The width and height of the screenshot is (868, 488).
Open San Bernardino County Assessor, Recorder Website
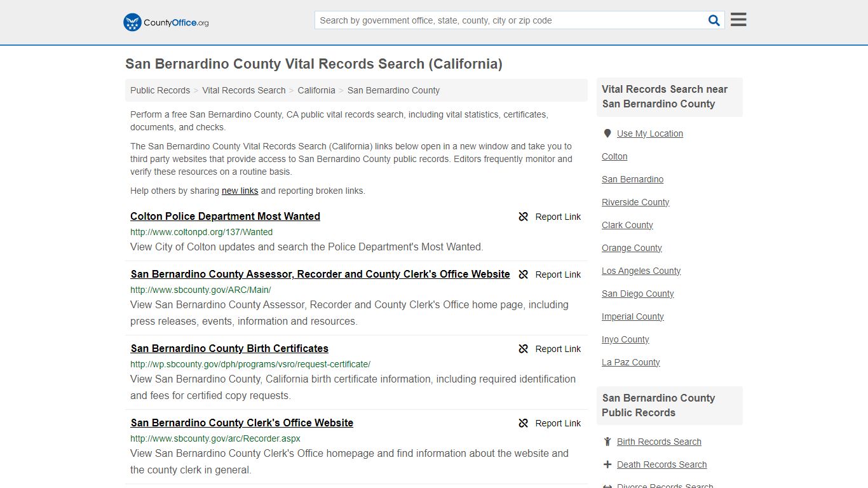(320, 274)
